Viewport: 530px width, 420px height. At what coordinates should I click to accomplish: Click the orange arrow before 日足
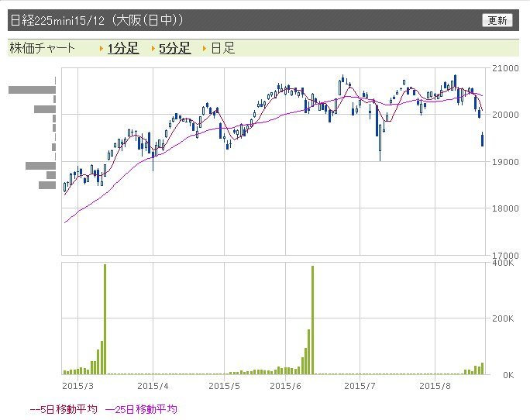(205, 49)
